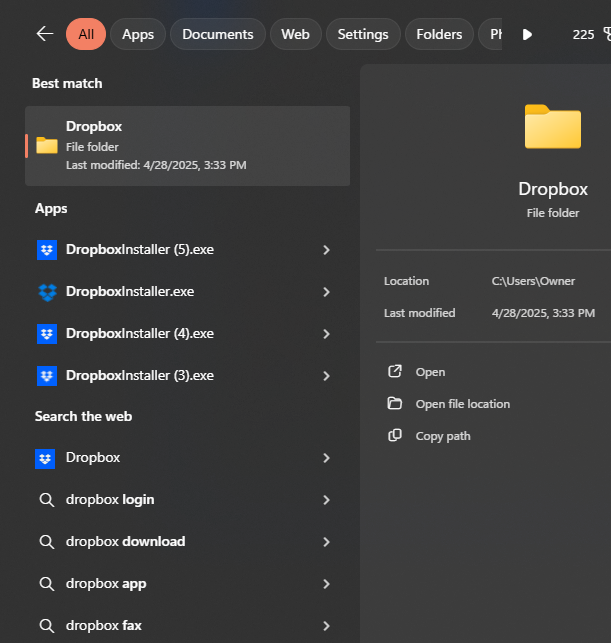Expand options for DropboxInstaller (5).exe
This screenshot has height=643, width=611.
pos(326,250)
